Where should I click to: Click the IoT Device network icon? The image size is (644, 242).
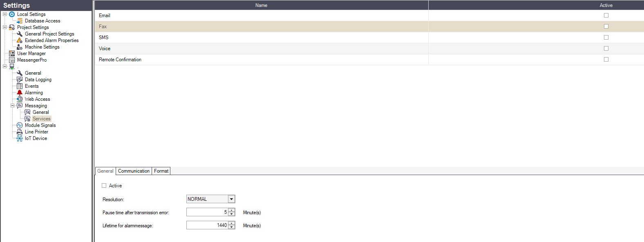[20, 138]
